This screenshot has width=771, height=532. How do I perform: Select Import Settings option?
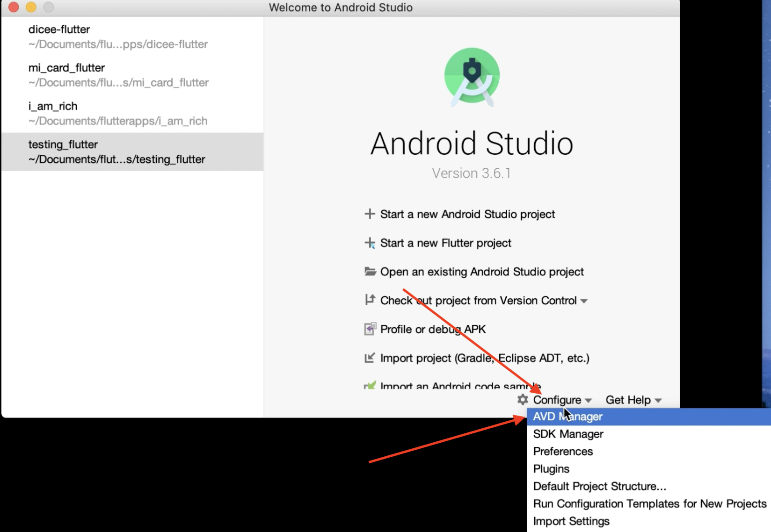pyautogui.click(x=571, y=521)
